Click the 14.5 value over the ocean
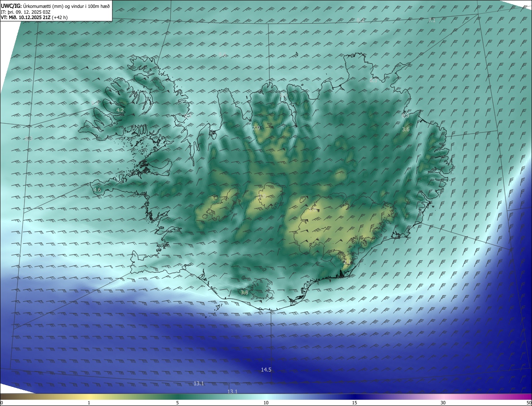The image size is (532, 406). tap(266, 369)
